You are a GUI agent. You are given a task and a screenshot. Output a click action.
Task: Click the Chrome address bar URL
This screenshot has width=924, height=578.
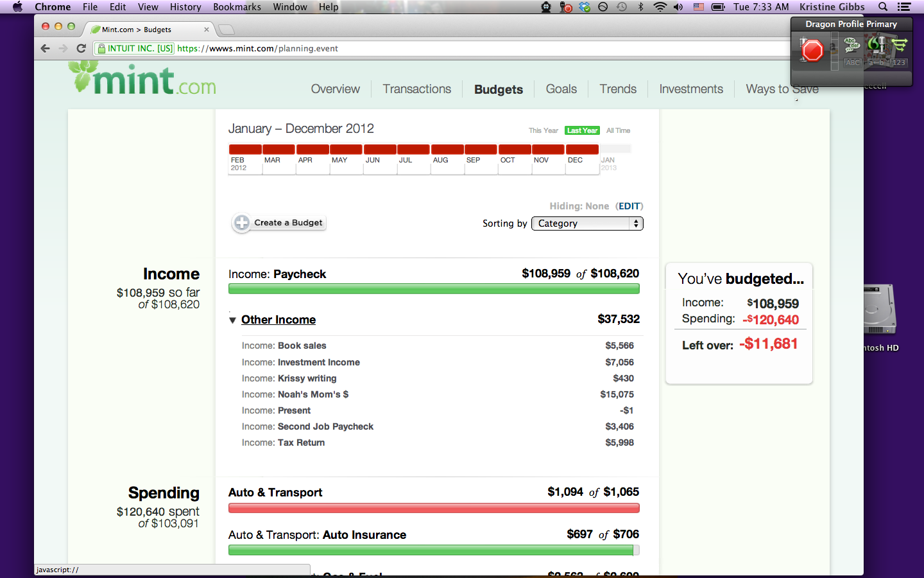click(257, 48)
